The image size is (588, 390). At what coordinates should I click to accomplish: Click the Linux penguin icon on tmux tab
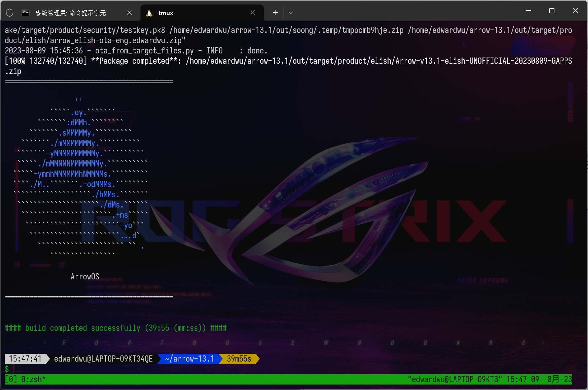tap(149, 13)
